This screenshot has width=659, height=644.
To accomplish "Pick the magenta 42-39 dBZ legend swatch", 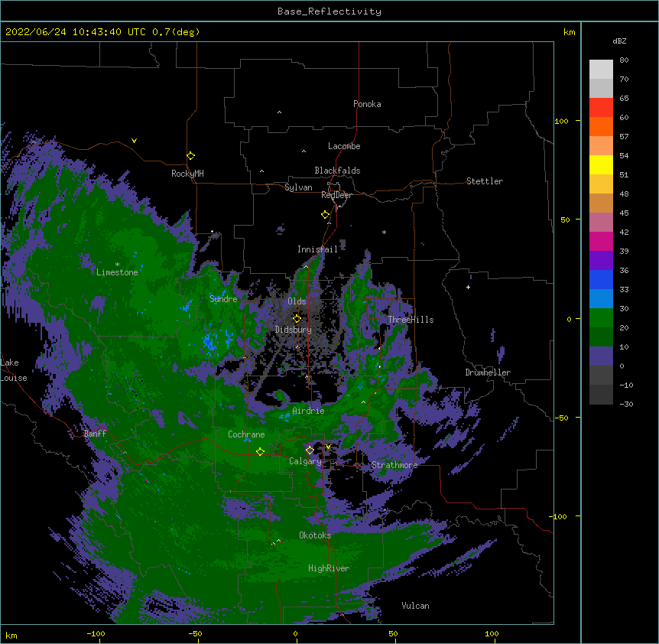I will click(601, 241).
